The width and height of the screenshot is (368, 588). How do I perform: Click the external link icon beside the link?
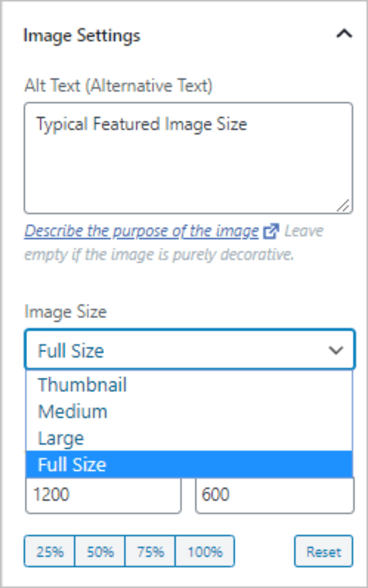tap(271, 231)
